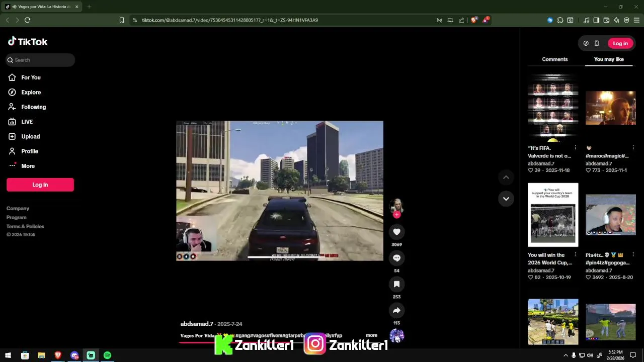Image resolution: width=644 pixels, height=362 pixels.
Task: Bookmark the video with favorites icon
Action: 396,284
